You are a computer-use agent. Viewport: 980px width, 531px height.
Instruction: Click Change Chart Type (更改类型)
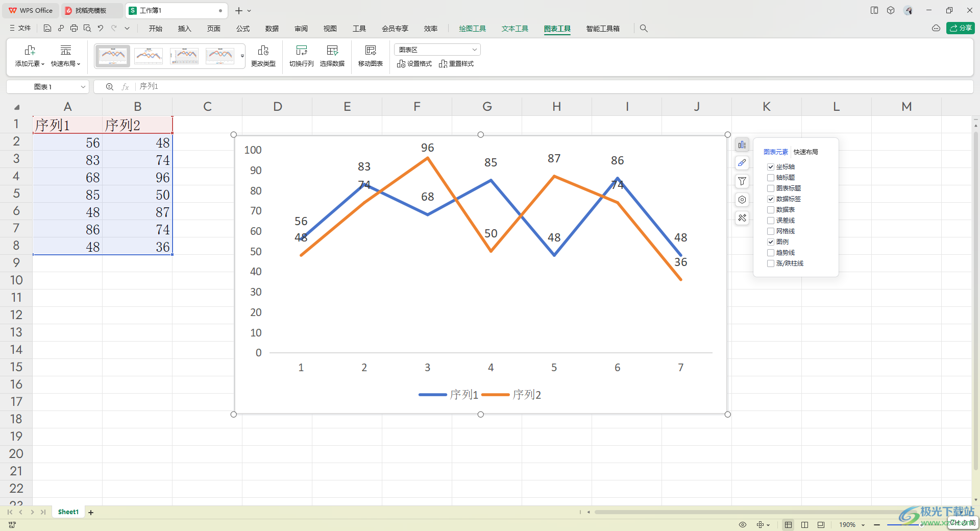pyautogui.click(x=263, y=56)
